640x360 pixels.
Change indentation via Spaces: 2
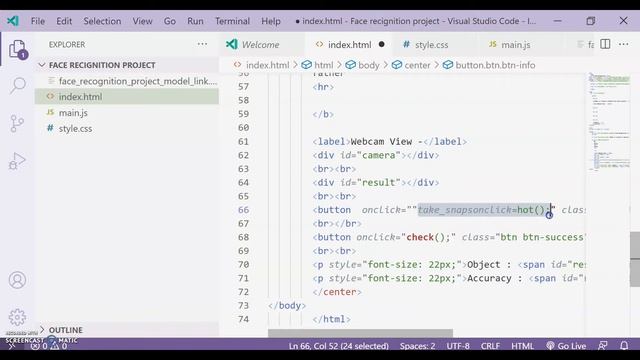417,346
